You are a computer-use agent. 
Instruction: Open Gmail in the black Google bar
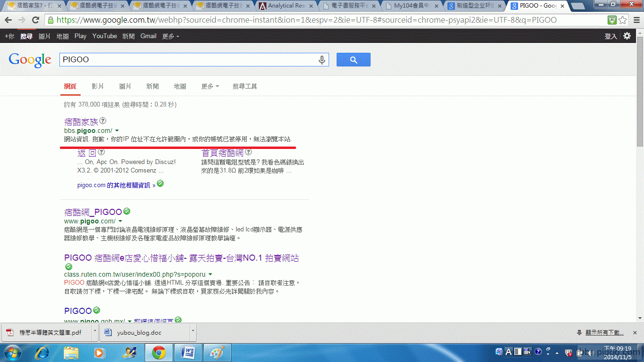coord(148,36)
